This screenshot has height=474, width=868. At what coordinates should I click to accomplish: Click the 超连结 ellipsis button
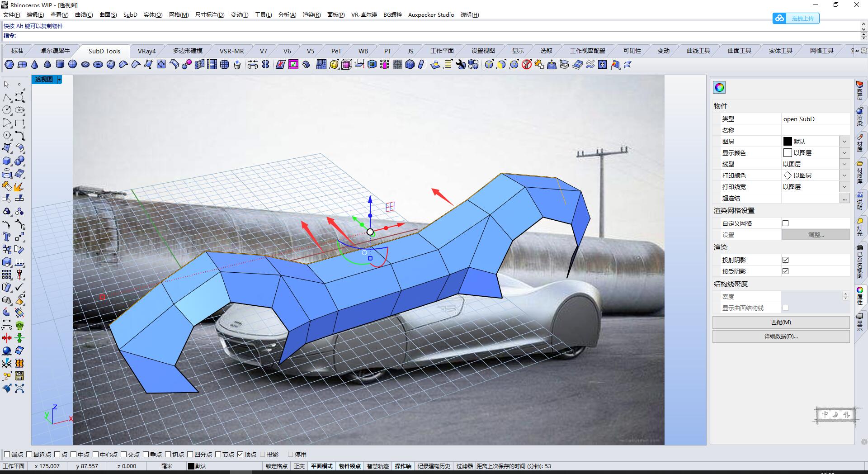[844, 198]
